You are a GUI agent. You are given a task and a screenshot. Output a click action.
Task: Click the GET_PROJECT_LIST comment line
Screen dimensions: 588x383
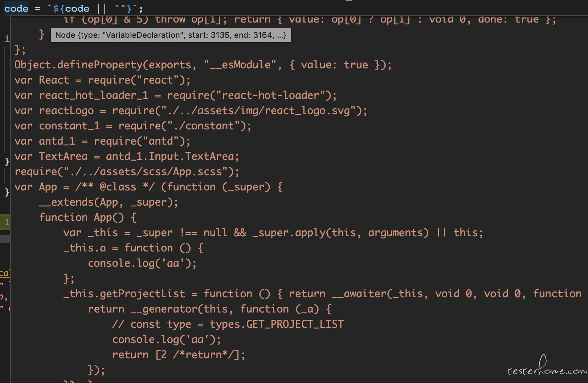[228, 324]
